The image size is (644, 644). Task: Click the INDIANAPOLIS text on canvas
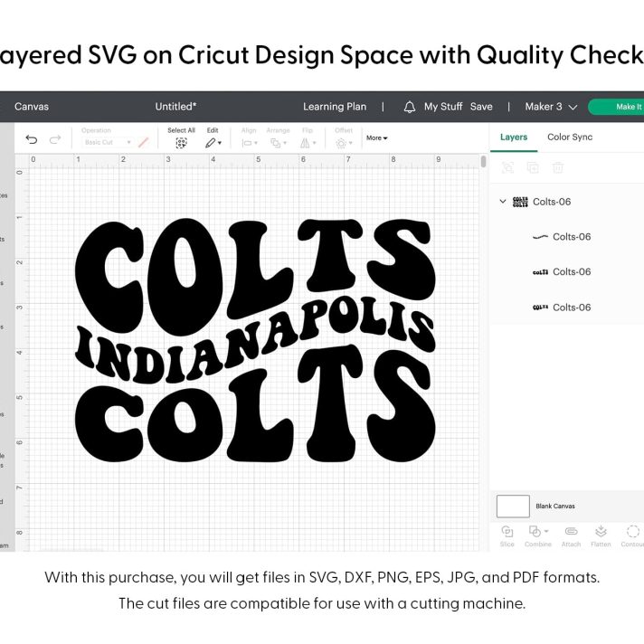[255, 340]
